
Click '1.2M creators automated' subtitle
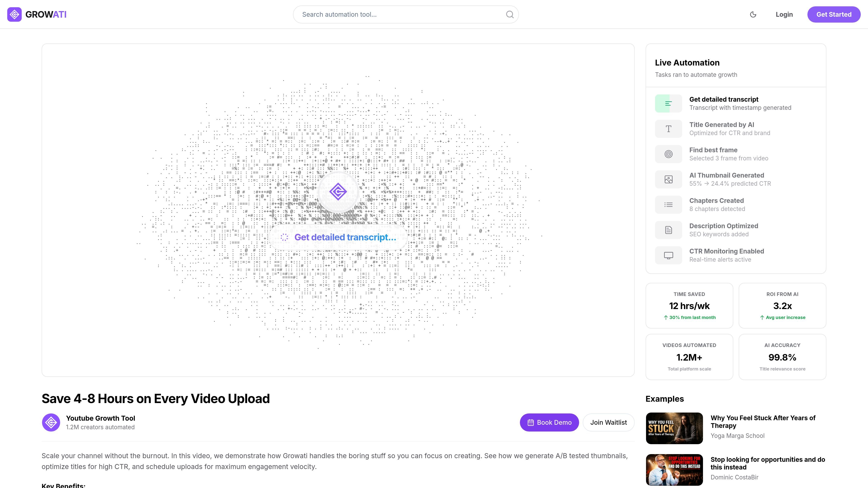[100, 427]
